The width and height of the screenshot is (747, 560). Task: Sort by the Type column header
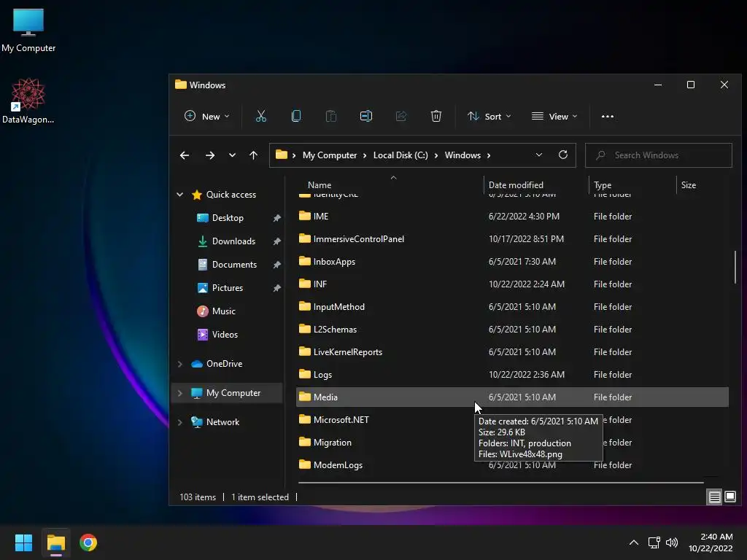603,184
